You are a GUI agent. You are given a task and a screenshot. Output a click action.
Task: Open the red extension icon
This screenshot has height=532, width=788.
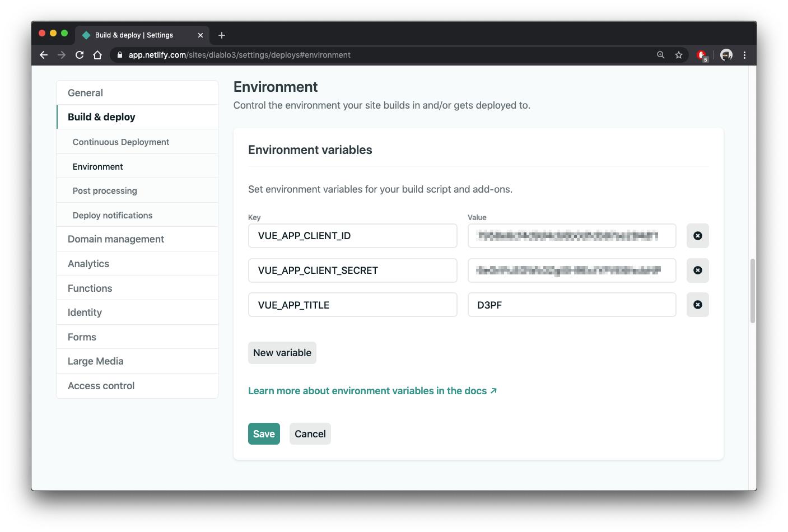point(702,55)
